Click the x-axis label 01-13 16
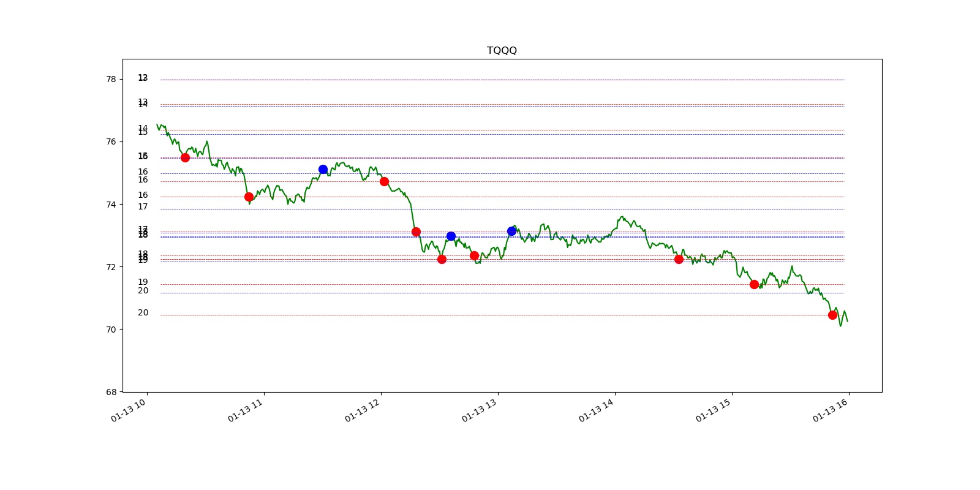The image size is (980, 490). (x=830, y=410)
